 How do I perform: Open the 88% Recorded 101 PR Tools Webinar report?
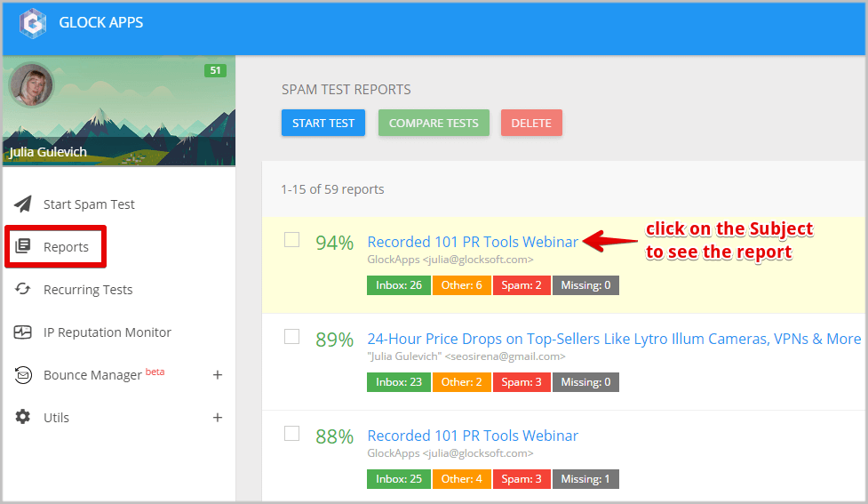tap(472, 436)
